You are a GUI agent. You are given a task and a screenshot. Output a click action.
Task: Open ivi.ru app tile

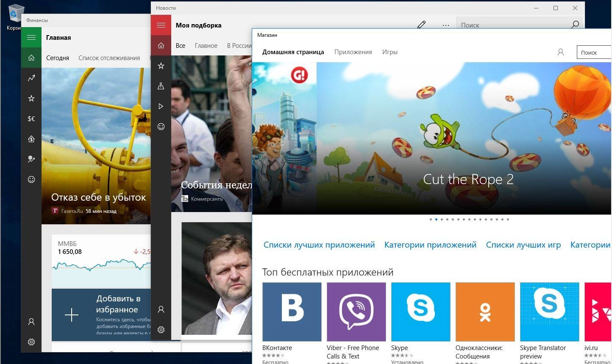(598, 312)
